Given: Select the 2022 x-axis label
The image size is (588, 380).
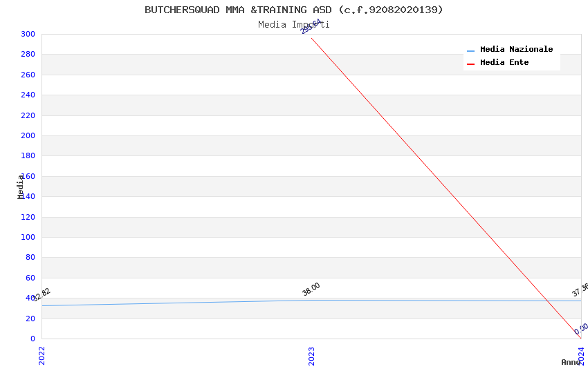Looking at the screenshot, I should point(42,356).
